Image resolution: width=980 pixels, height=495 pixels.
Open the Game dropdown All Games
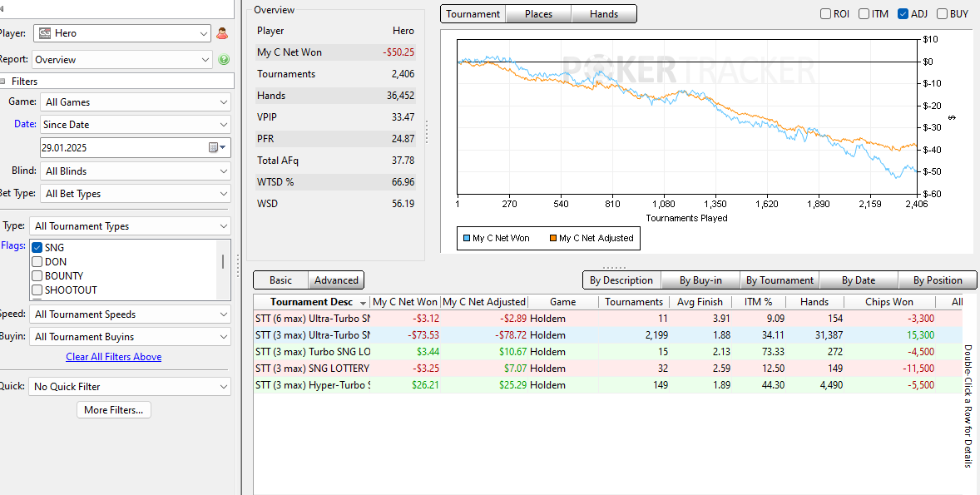click(x=136, y=101)
